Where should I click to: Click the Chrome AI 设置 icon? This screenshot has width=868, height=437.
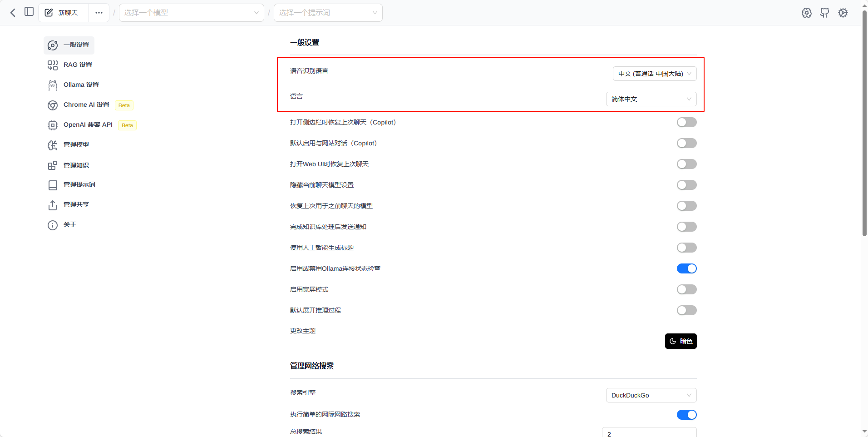point(53,105)
